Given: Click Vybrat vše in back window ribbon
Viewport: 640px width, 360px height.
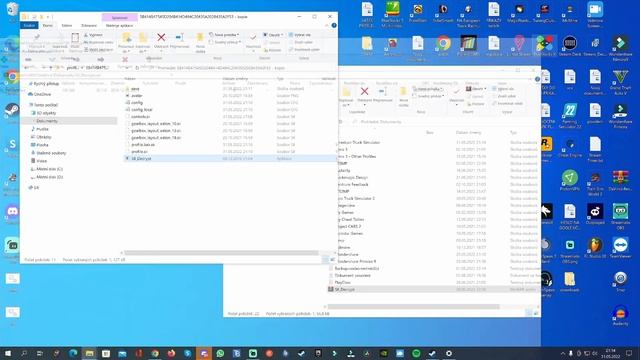Looking at the screenshot, I should pos(503,89).
